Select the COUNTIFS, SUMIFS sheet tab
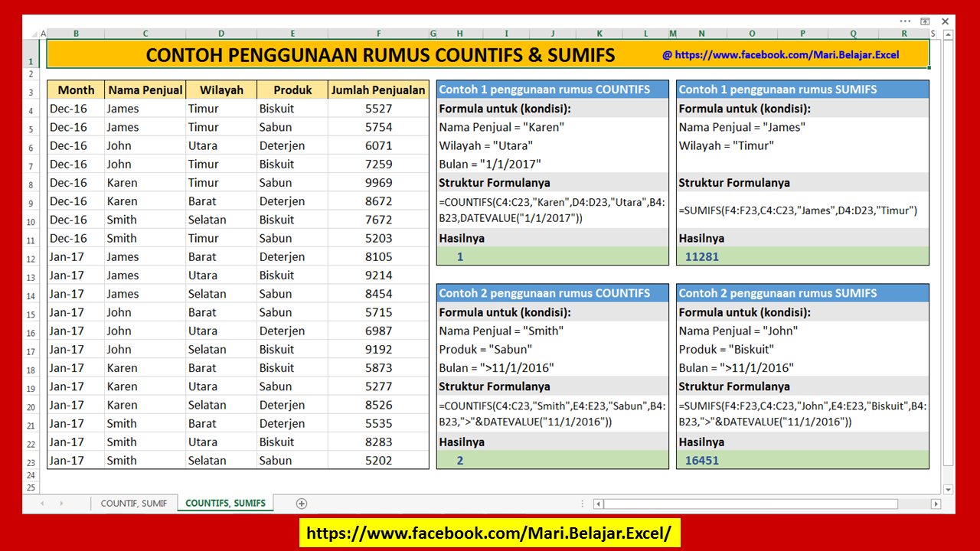This screenshot has height=551, width=980. click(226, 504)
